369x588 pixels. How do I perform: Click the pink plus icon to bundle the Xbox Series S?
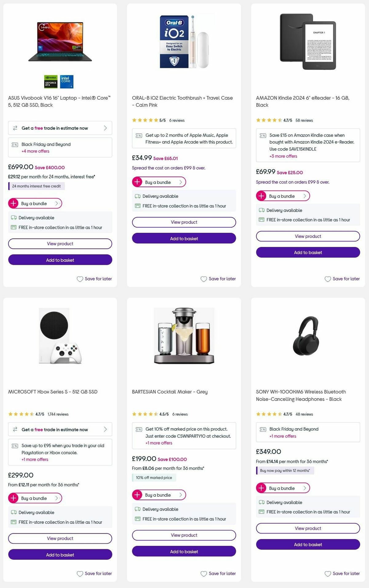14,498
